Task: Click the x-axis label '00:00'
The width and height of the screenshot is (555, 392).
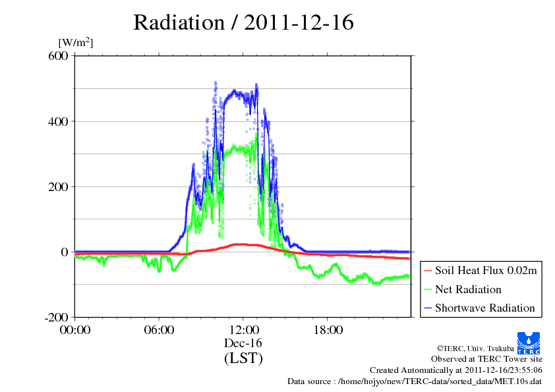Action: [75, 330]
